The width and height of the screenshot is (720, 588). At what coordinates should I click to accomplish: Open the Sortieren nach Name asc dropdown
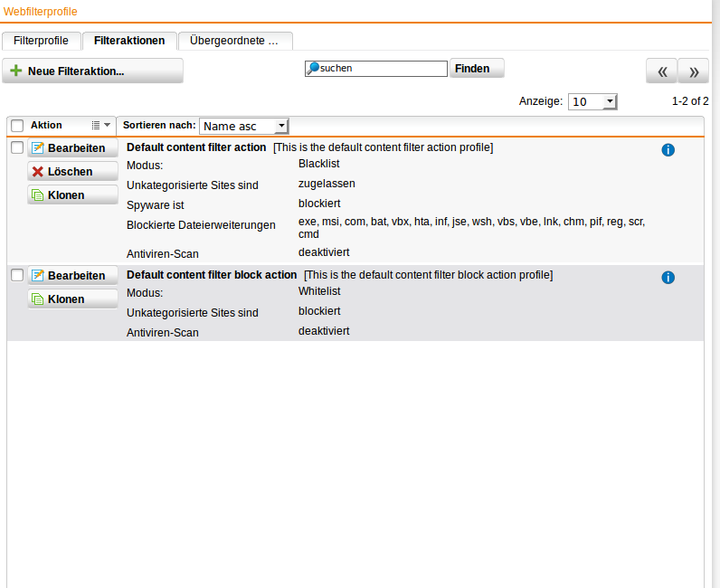click(x=244, y=126)
